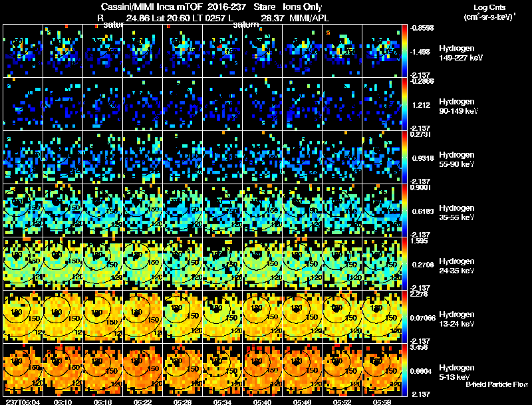532x405 pixels.
Task: Click the '05:52' time label
Action: (x=342, y=402)
